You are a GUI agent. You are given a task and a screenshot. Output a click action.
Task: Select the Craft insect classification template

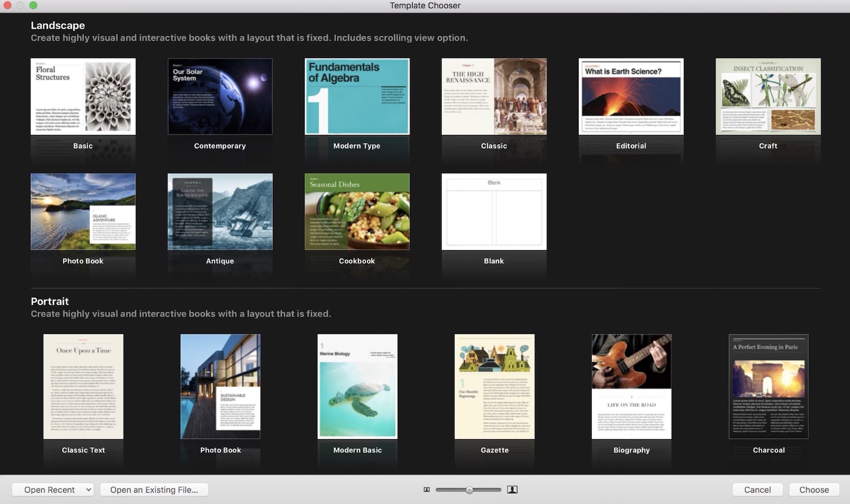coord(768,97)
